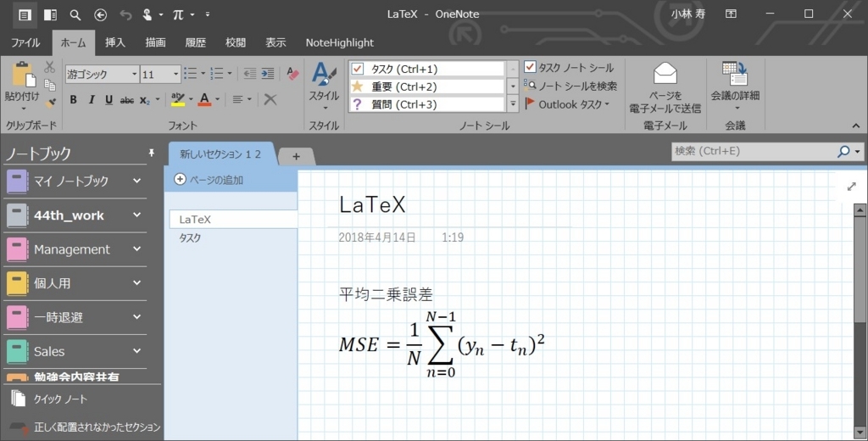Switch to the 描画 ribbon tab

(x=155, y=42)
